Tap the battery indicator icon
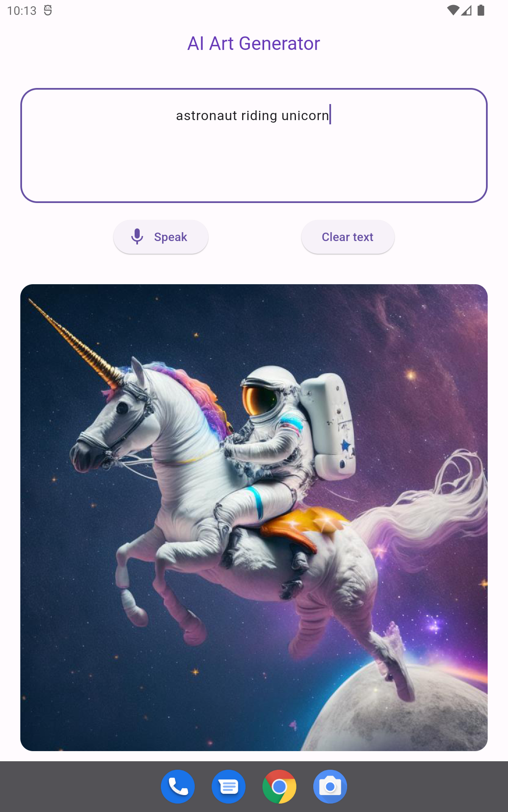 click(x=480, y=10)
